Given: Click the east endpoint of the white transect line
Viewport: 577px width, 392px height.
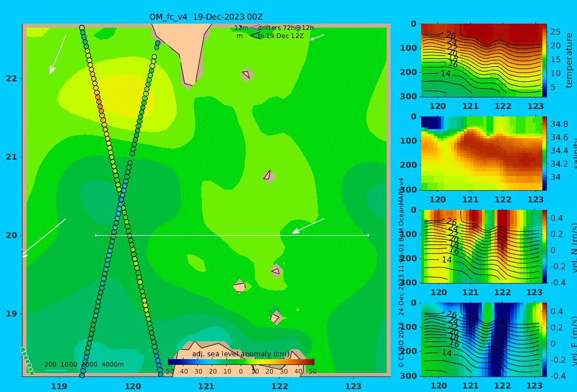Looking at the screenshot, I should (x=368, y=235).
